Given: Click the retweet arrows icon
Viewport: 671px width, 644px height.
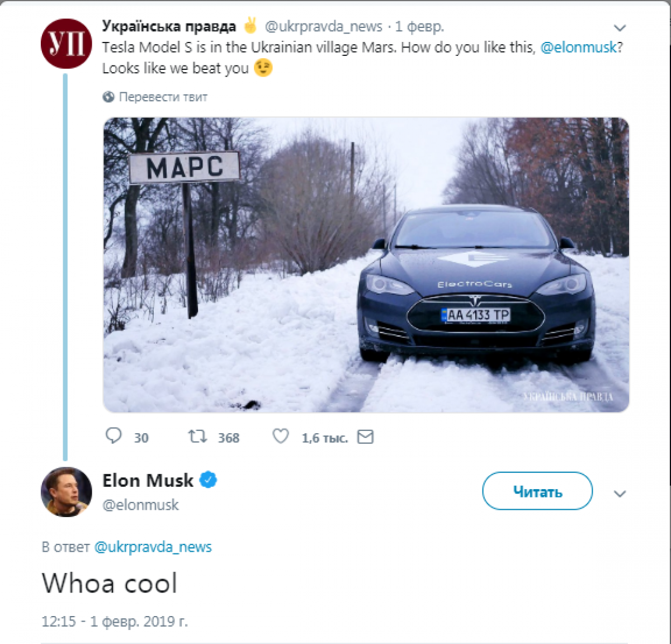Looking at the screenshot, I should [x=197, y=436].
